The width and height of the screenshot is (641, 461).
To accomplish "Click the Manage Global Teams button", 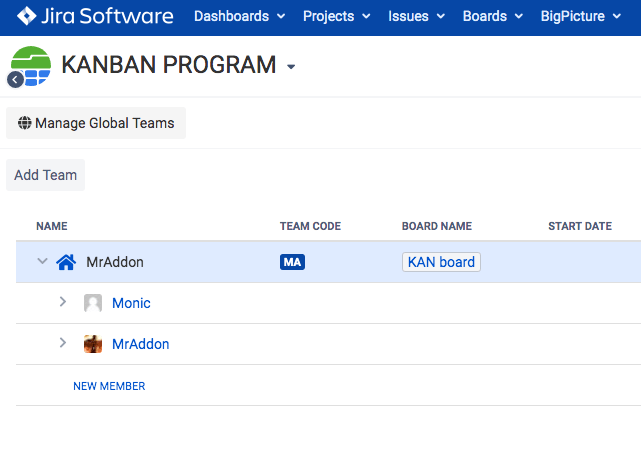I will pos(96,123).
